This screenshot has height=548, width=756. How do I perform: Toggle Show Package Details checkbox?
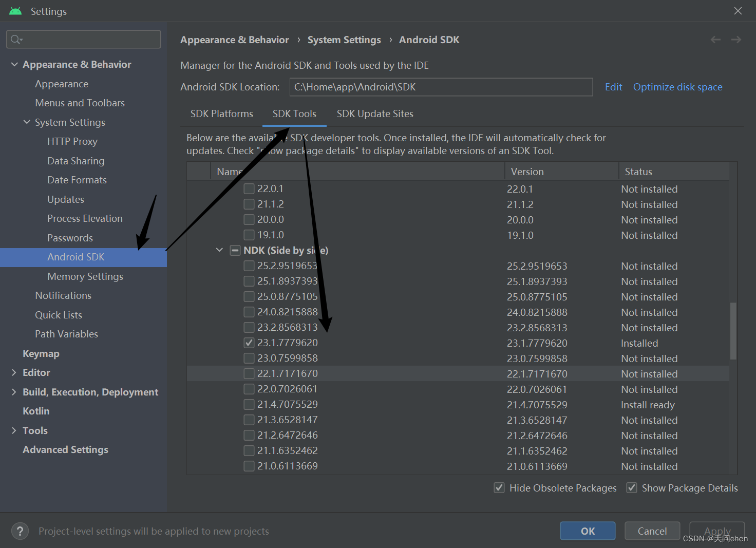point(632,488)
